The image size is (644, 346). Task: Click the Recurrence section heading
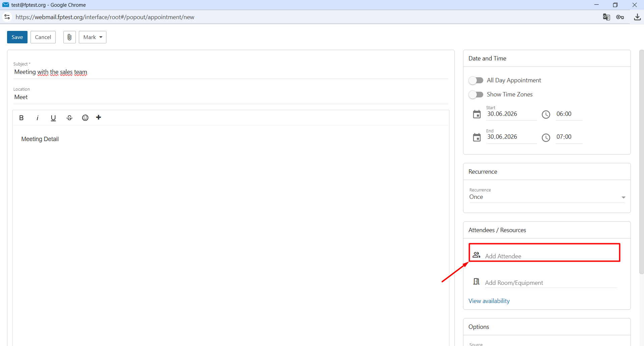[483, 172]
